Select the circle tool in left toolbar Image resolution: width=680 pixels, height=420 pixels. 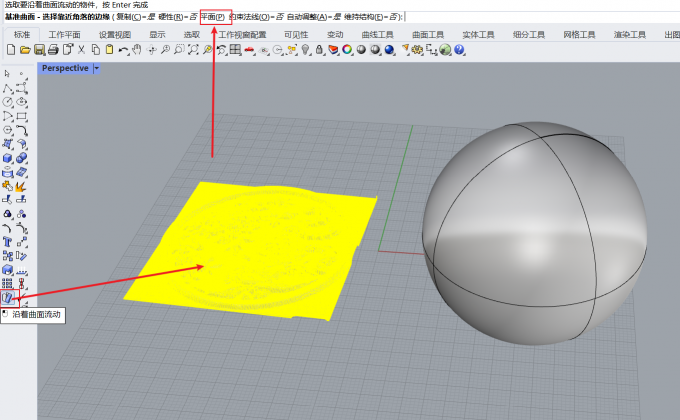point(7,102)
